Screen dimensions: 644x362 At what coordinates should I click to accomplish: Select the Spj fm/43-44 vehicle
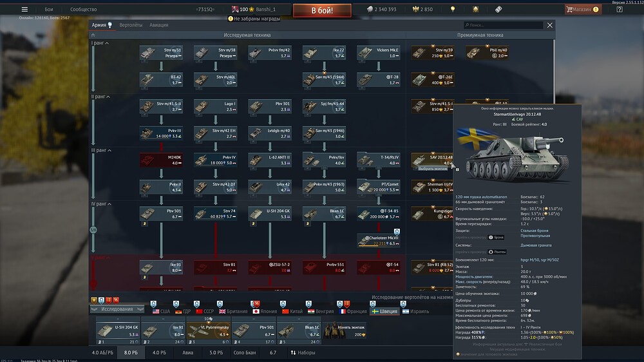(x=324, y=106)
